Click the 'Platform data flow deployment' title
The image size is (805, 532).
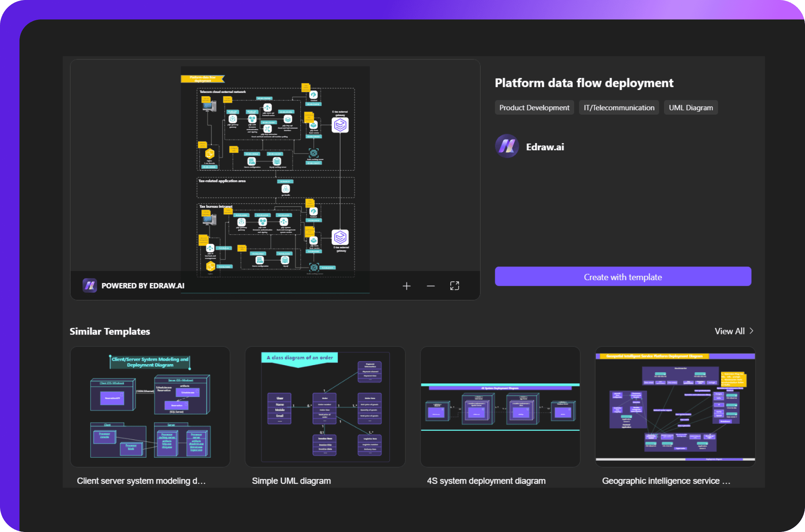click(584, 83)
